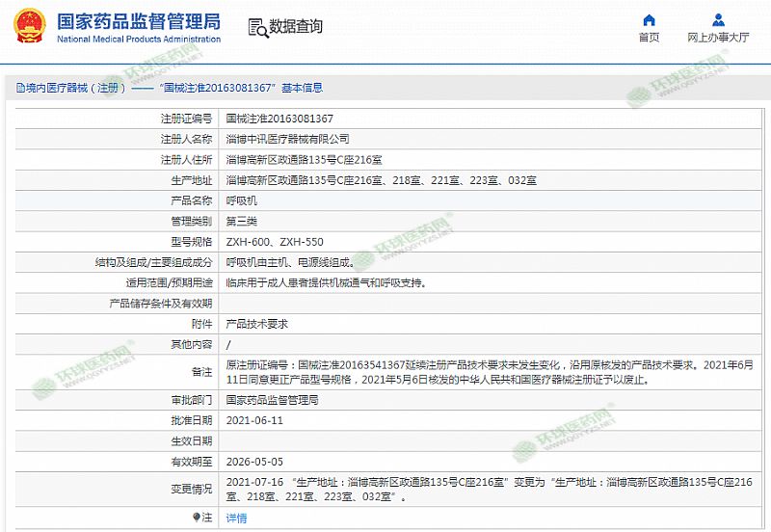Click registration number value 国械注准20163081367
Image resolution: width=771 pixels, height=532 pixels.
279,119
